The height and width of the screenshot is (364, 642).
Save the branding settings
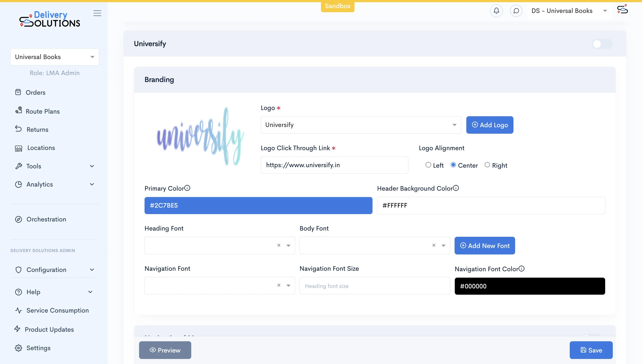pos(591,350)
